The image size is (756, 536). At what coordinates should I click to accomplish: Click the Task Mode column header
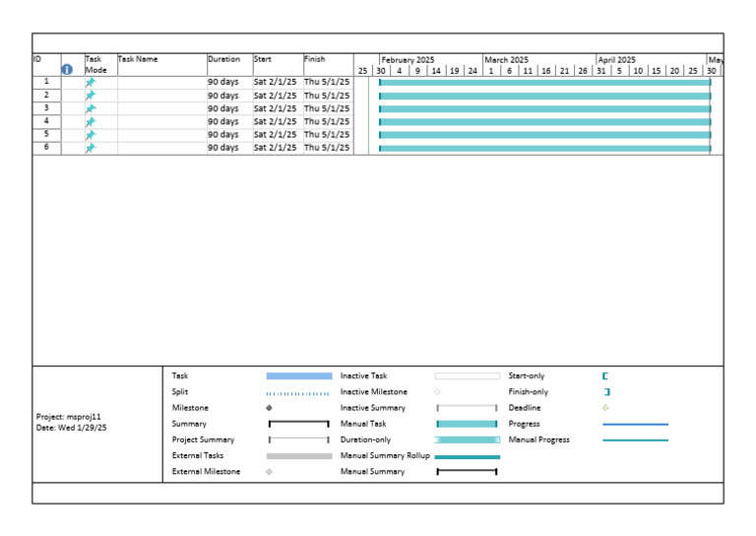100,65
